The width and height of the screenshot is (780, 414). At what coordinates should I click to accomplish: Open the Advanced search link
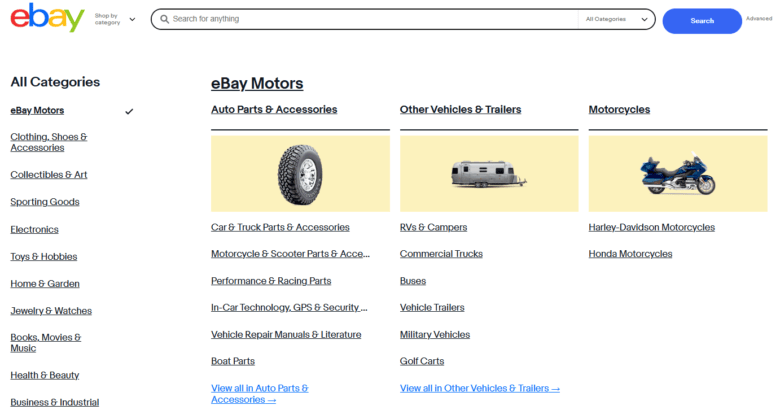pyautogui.click(x=758, y=19)
